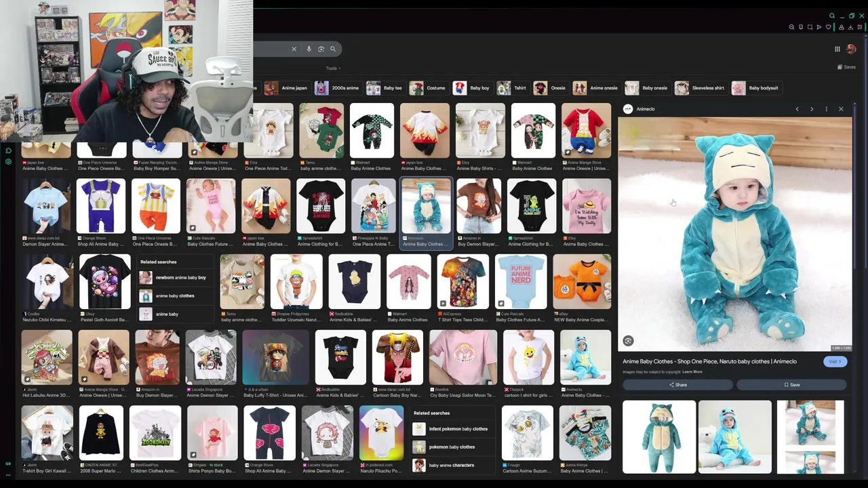This screenshot has width=868, height=488.
Task: Open the Future Anime Nerd blue onesie result
Action: (x=521, y=282)
